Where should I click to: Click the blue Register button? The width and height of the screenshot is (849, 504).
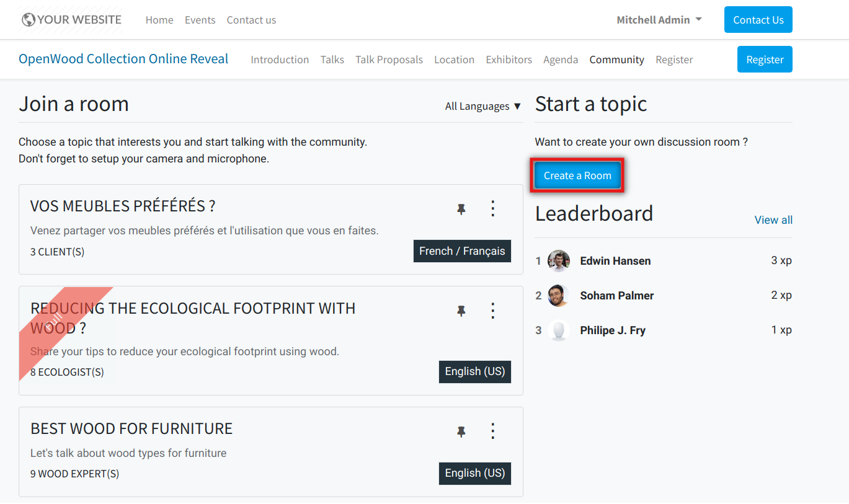point(764,60)
